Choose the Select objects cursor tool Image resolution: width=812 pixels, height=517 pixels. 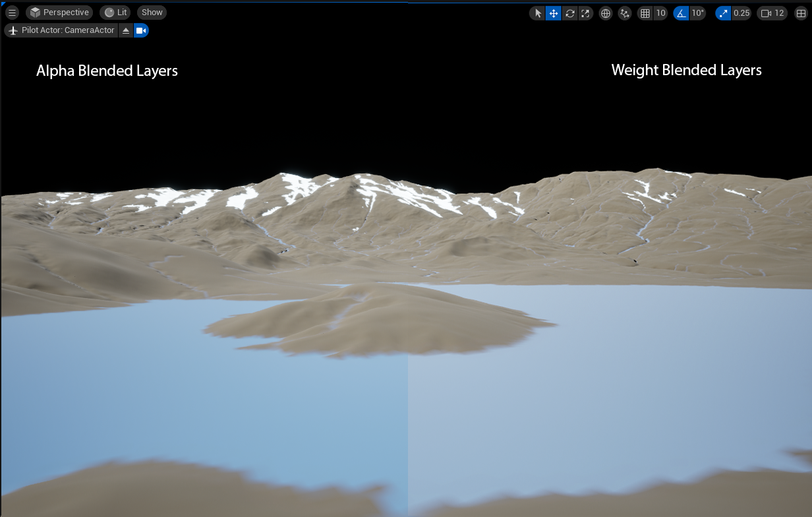coord(538,13)
